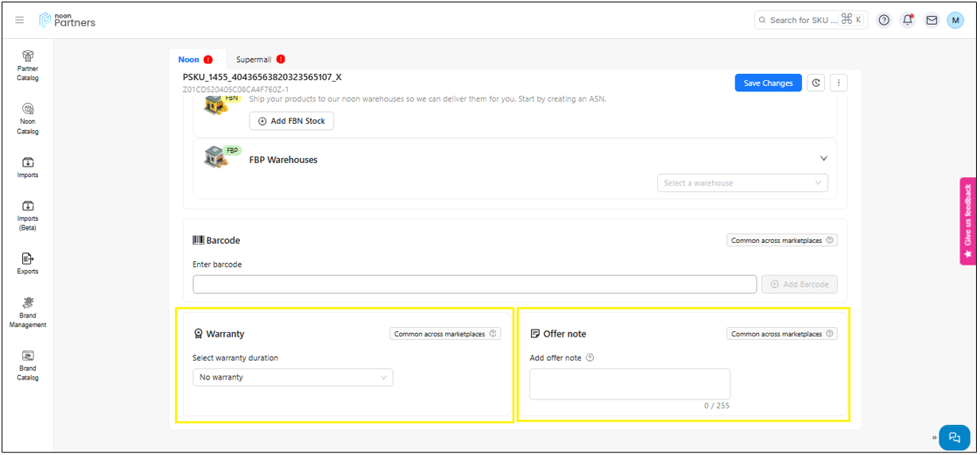Open Brand Management in sidebar
This screenshot has height=455, width=980.
point(28,312)
